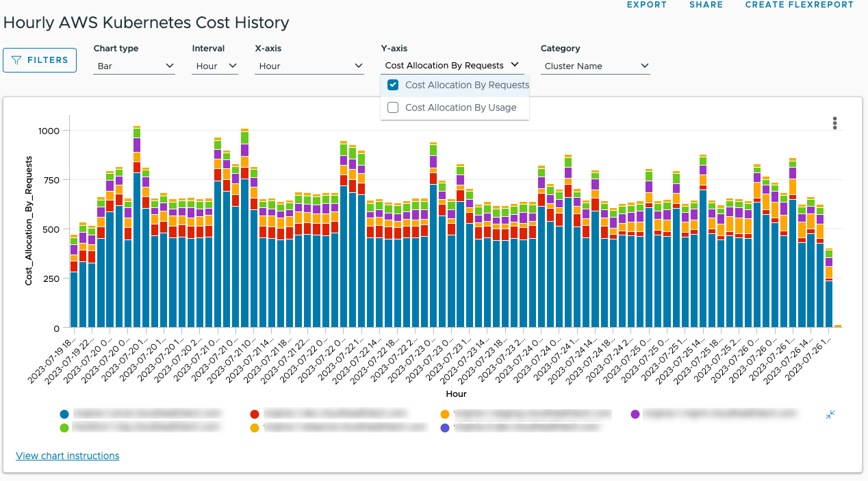Screen dimensions: 868x481
Task: Click the 250 y-axis tick label
Action: (x=52, y=278)
